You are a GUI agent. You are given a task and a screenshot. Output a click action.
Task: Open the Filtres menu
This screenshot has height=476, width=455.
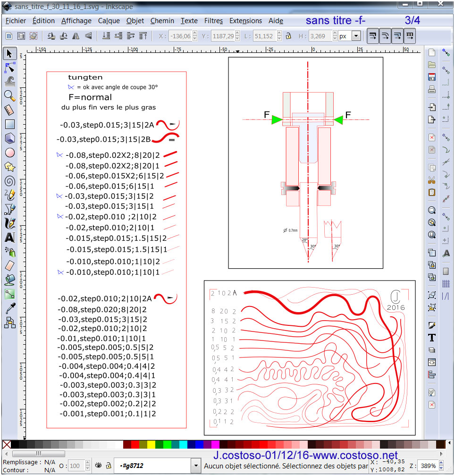(x=213, y=21)
